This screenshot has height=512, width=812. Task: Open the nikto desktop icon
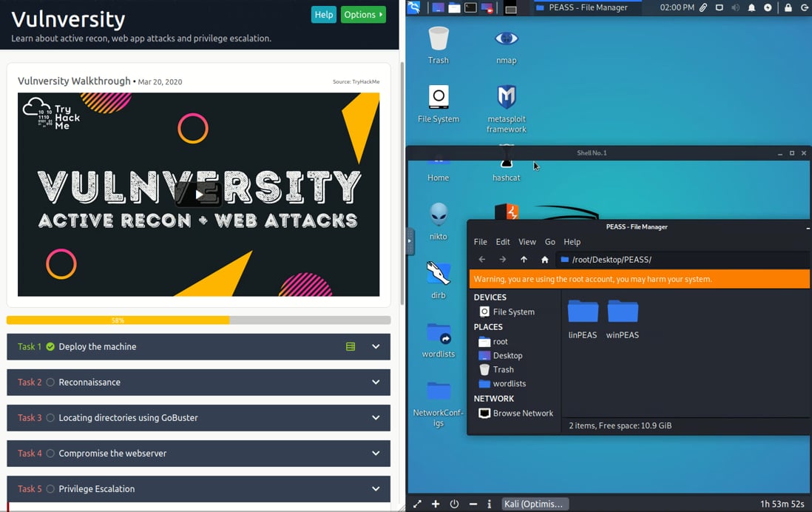(x=438, y=221)
